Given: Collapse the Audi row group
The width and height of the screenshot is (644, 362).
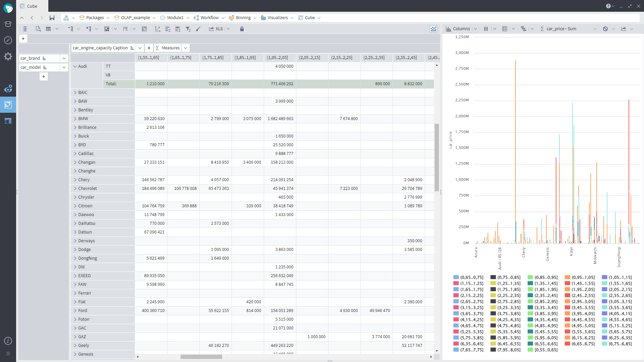Looking at the screenshot, I should 75,66.
